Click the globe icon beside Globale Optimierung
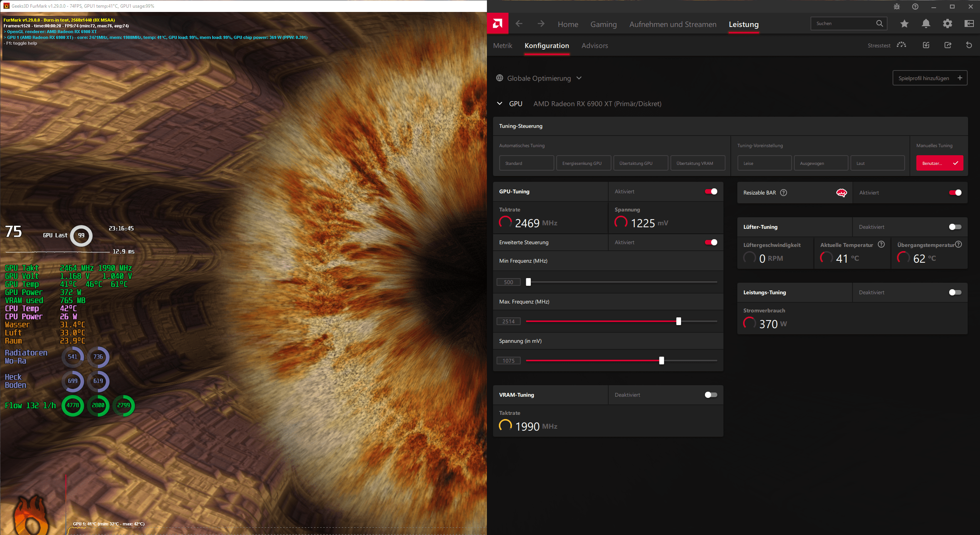Image resolution: width=980 pixels, height=535 pixels. pyautogui.click(x=500, y=78)
